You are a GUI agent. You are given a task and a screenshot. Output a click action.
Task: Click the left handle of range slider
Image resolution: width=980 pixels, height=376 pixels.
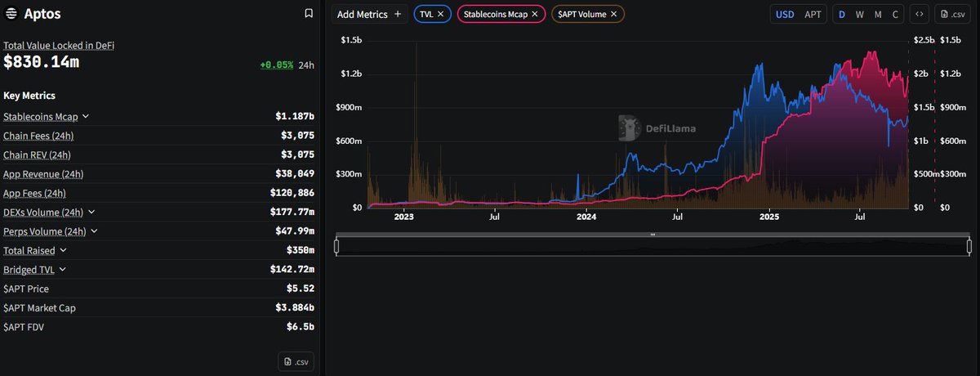pos(336,245)
